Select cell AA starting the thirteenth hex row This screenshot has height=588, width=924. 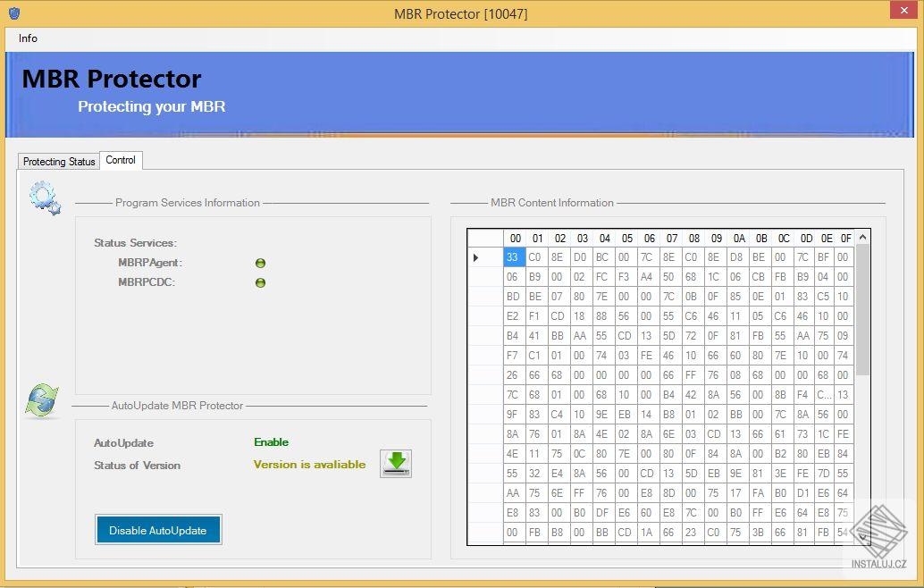[x=513, y=493]
